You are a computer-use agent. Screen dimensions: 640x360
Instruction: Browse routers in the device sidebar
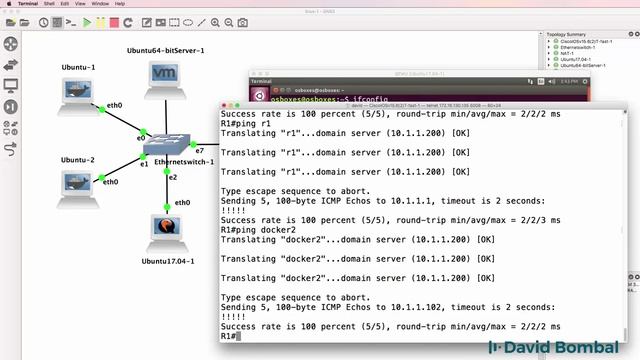click(x=11, y=44)
